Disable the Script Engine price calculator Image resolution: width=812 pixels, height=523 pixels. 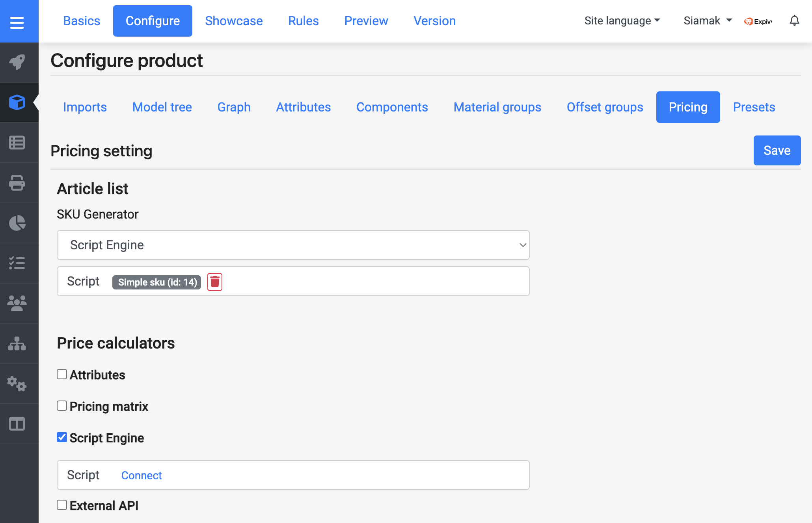61,437
